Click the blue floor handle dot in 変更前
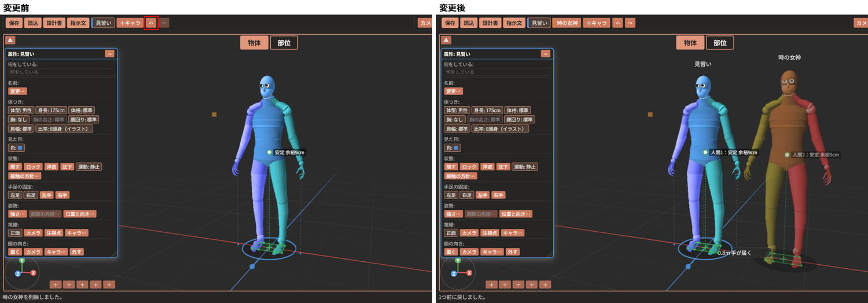The width and height of the screenshot is (868, 303). (x=252, y=267)
